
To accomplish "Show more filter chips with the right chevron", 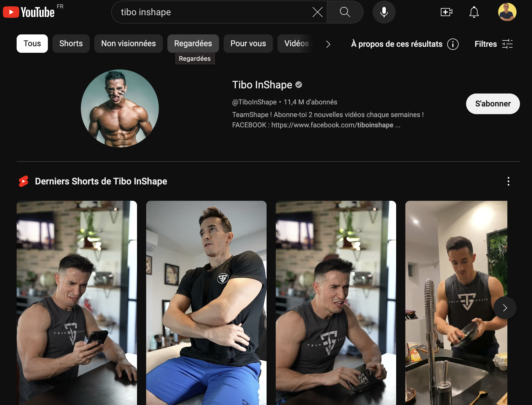I will tap(328, 44).
